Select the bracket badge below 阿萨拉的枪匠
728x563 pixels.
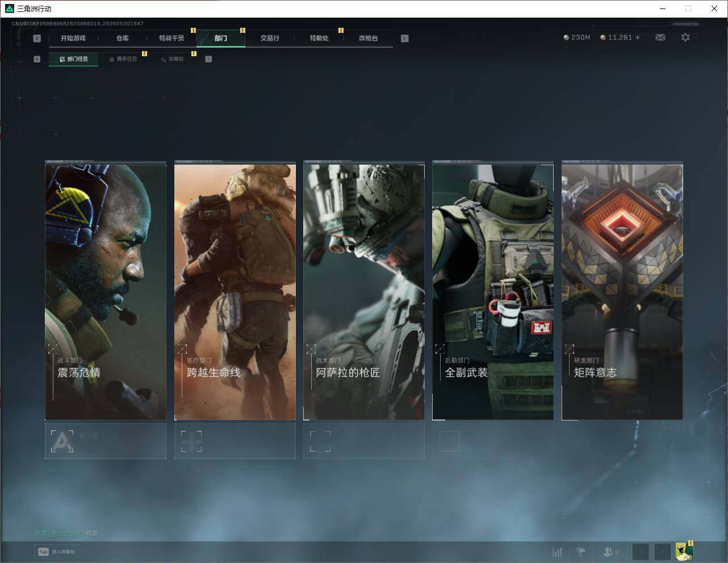[320, 441]
